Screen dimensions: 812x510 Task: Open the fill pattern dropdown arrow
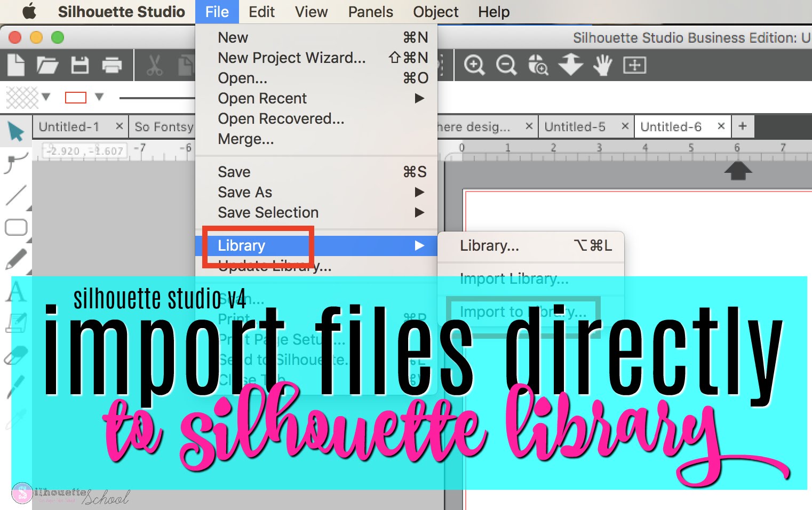click(x=46, y=97)
